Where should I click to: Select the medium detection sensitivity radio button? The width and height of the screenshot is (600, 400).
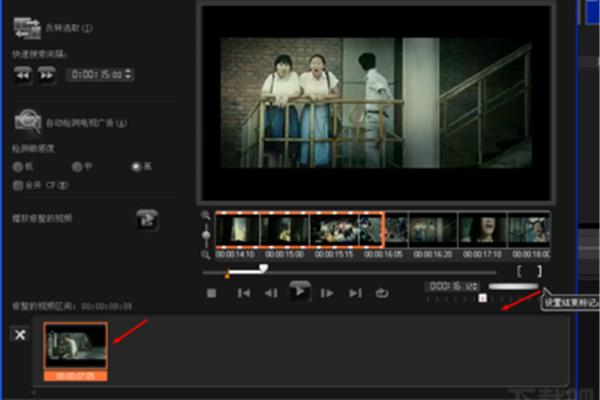[77, 167]
